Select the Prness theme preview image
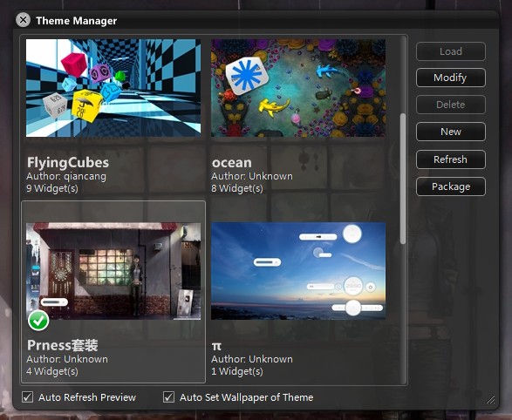512x420 pixels. (113, 271)
